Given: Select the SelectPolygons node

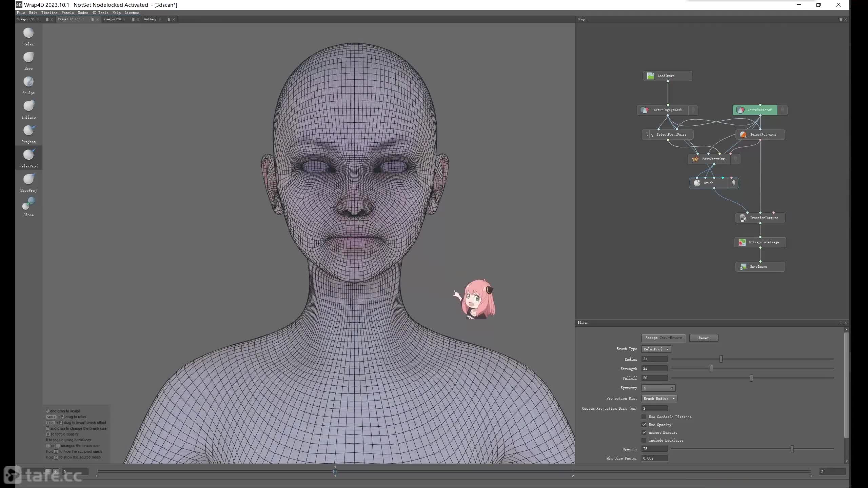Looking at the screenshot, I should click(x=760, y=135).
